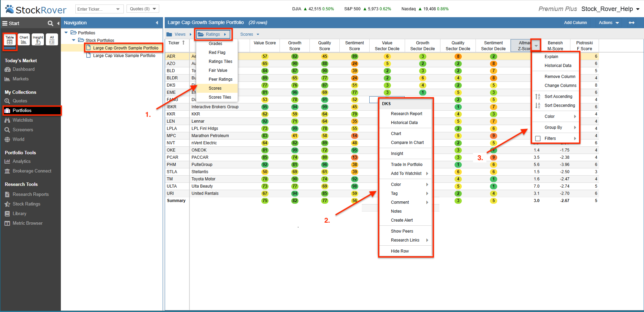The height and width of the screenshot is (312, 644).
Task: Click the Add Column button
Action: coord(575,23)
